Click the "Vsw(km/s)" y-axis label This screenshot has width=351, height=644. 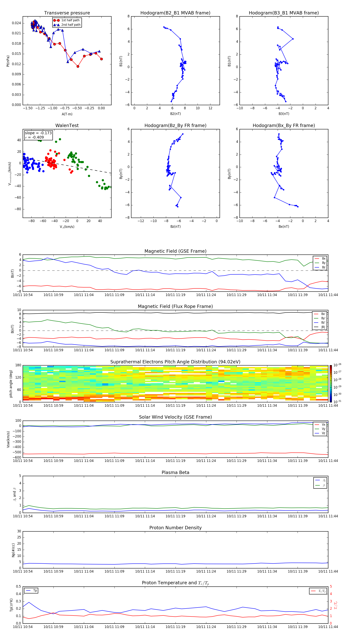point(8,439)
